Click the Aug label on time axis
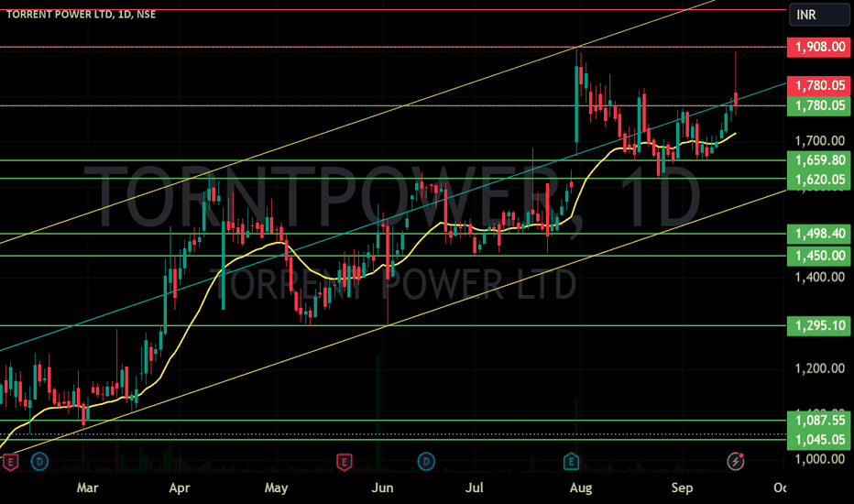Image resolution: width=854 pixels, height=504 pixels. (x=581, y=488)
